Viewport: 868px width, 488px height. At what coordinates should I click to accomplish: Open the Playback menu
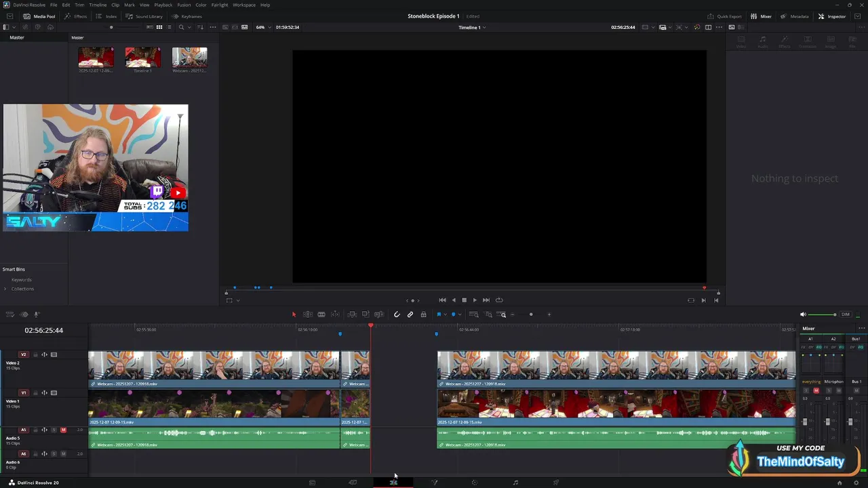(163, 5)
